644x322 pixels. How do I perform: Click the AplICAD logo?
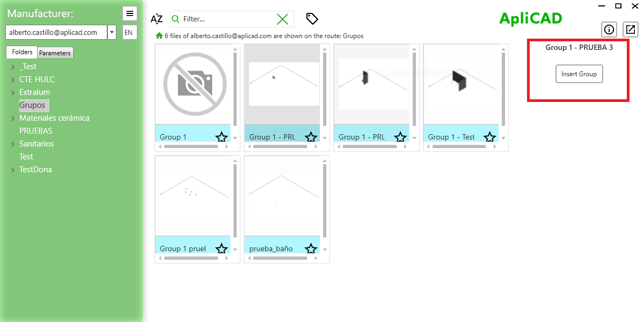[x=530, y=18]
